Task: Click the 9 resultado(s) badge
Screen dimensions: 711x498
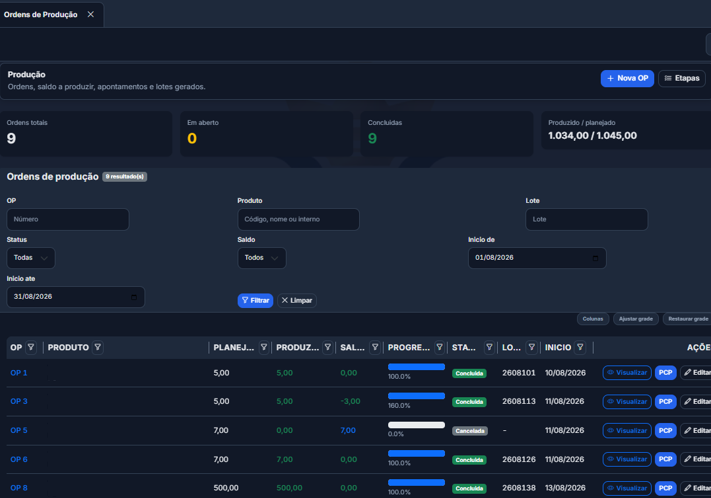Action: click(x=125, y=177)
